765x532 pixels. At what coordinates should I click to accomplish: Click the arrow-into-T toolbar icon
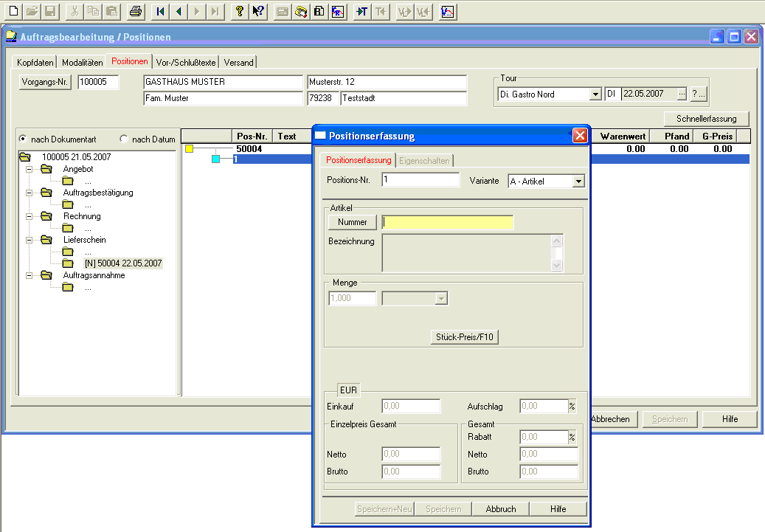click(362, 11)
